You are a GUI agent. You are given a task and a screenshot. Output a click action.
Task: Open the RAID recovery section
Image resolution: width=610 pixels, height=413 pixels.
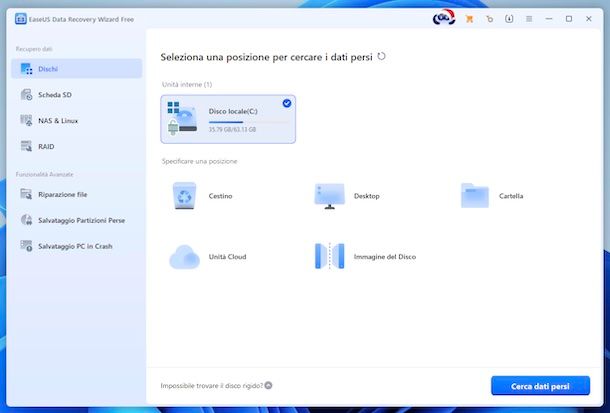tap(77, 147)
